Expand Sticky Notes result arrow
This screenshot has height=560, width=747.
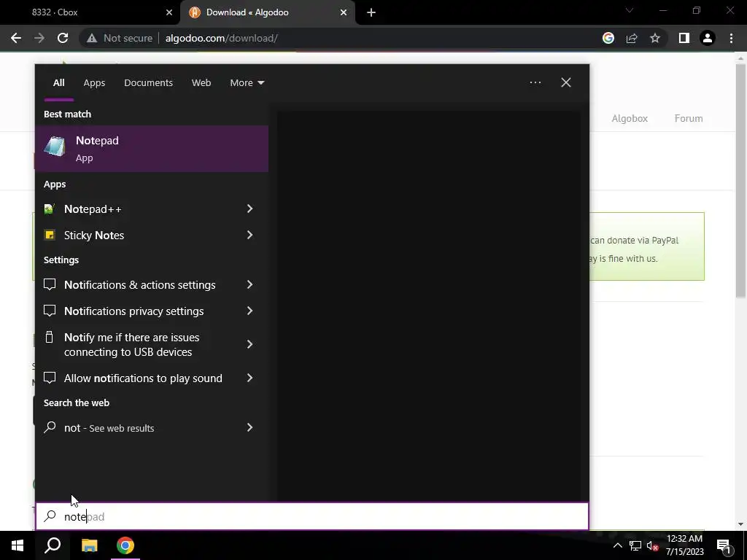click(x=249, y=235)
